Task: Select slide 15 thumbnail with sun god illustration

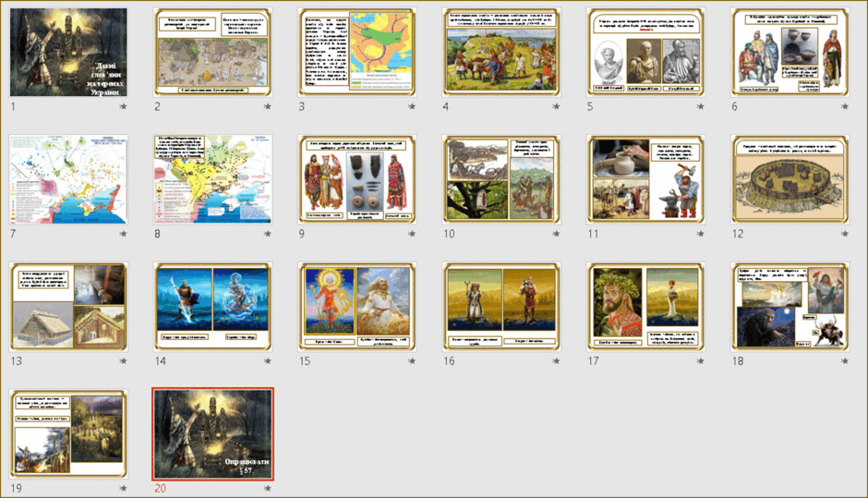Action: click(x=357, y=307)
